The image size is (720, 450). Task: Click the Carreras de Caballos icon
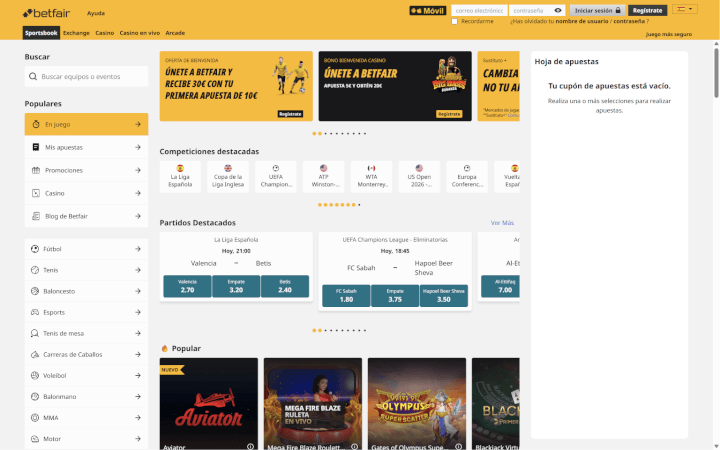point(35,354)
